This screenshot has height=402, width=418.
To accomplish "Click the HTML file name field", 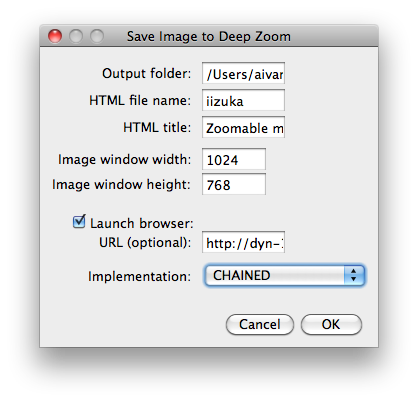I will [243, 100].
